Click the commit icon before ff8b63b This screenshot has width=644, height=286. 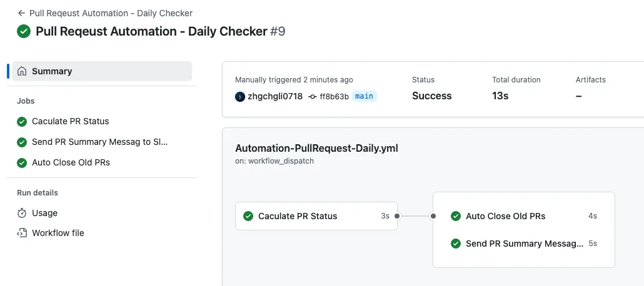tap(313, 96)
